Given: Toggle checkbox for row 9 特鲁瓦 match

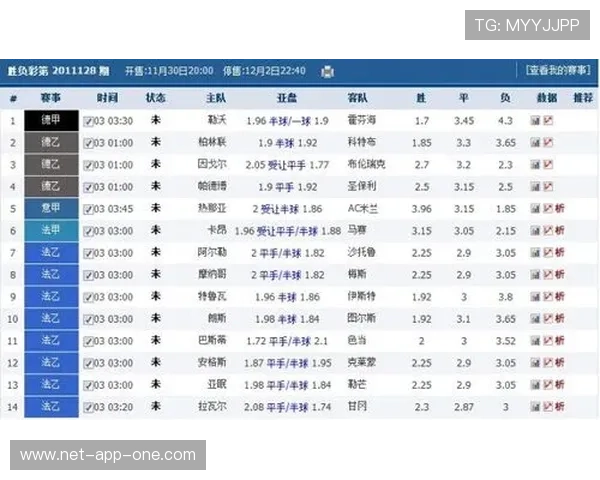Looking at the screenshot, I should [x=88, y=297].
